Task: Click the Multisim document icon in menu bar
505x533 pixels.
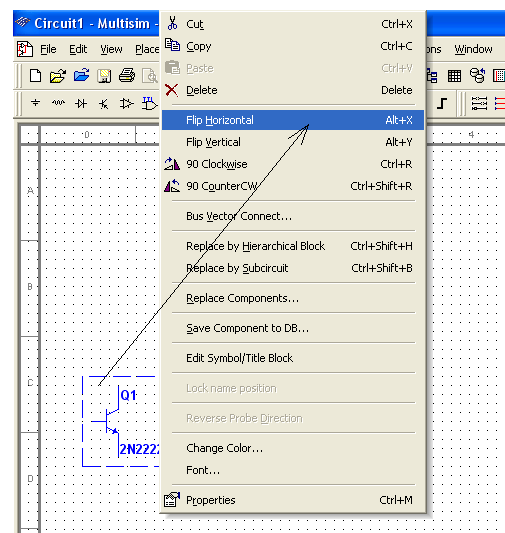Action: [25, 49]
